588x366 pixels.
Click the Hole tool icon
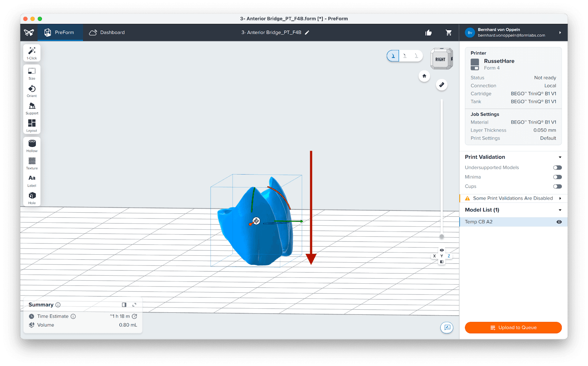click(32, 198)
